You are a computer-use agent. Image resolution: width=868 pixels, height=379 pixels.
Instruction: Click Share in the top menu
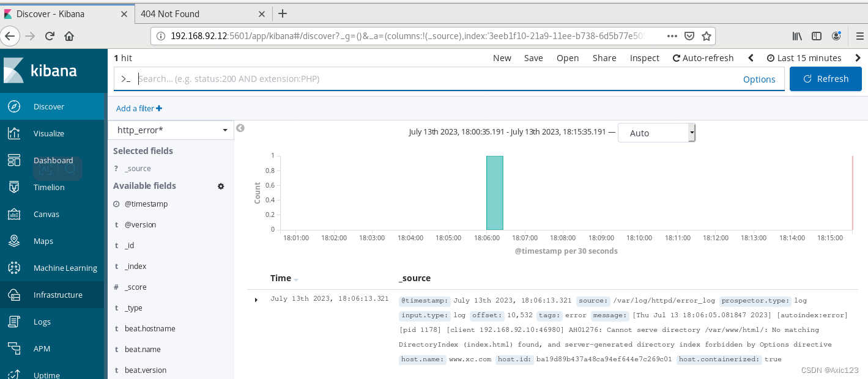coord(604,58)
